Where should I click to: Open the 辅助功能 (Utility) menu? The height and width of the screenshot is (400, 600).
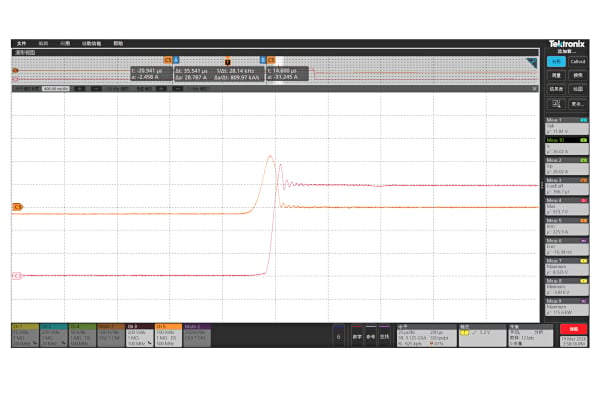pos(91,44)
